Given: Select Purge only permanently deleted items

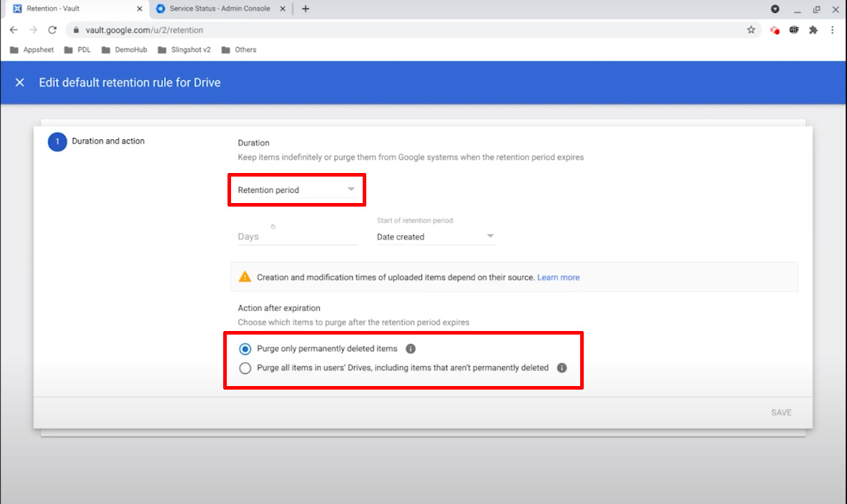Looking at the screenshot, I should tap(245, 349).
